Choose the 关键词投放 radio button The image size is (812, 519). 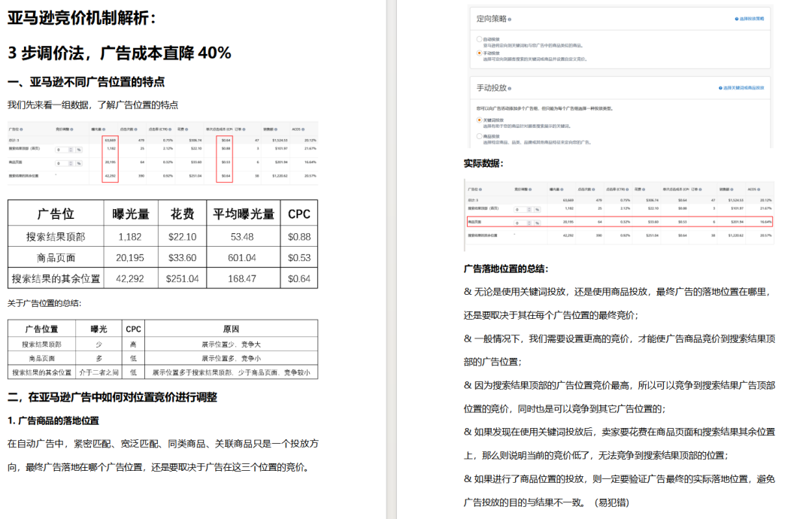(x=480, y=120)
